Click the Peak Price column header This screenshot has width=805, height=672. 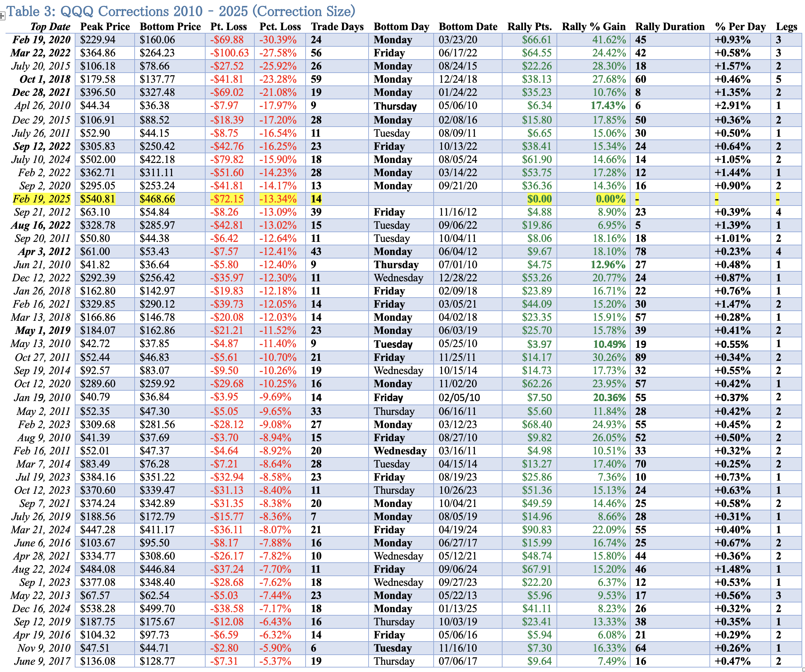(x=105, y=26)
